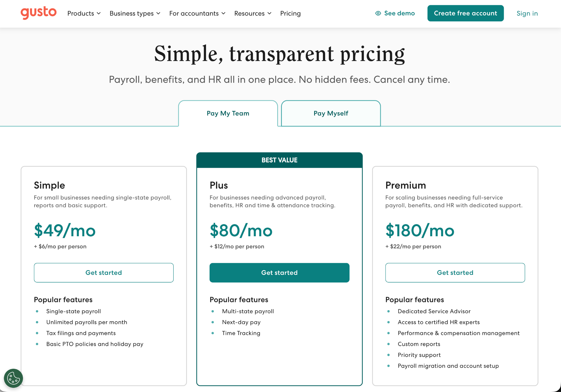Open cookie preferences icon
561x392 pixels.
coord(13,378)
